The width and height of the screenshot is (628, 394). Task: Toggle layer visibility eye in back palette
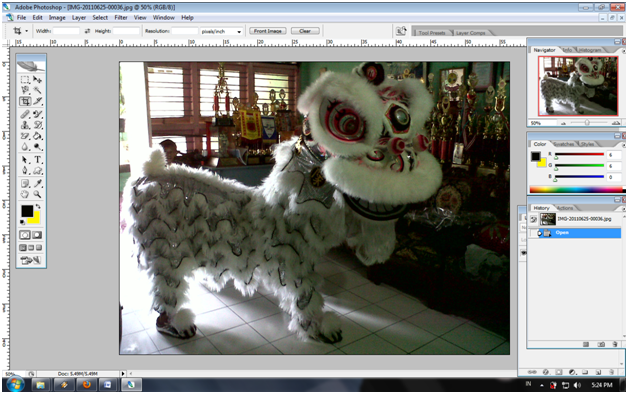point(523,253)
